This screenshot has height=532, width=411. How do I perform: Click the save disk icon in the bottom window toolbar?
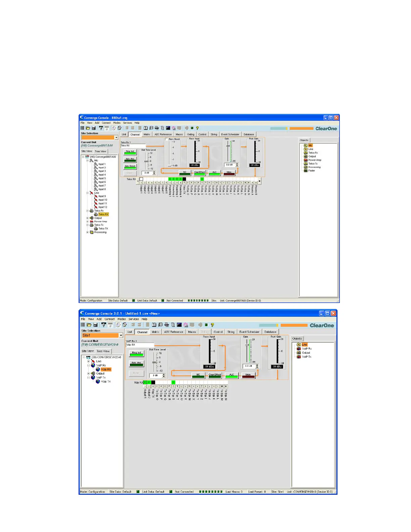[95, 325]
